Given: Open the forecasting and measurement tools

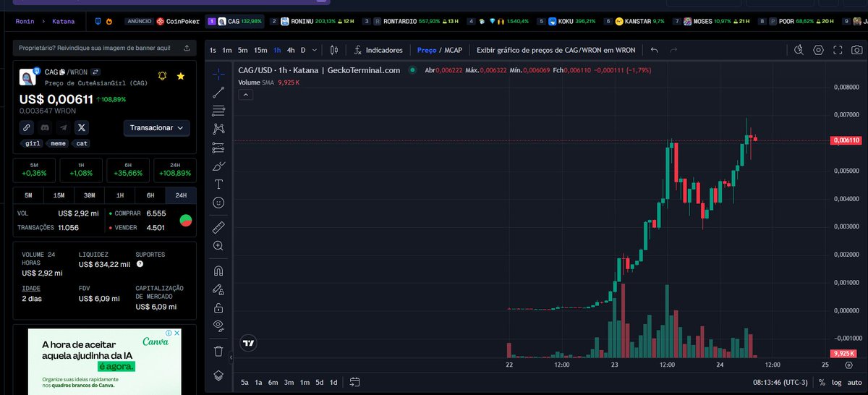Looking at the screenshot, I should coord(219,148).
